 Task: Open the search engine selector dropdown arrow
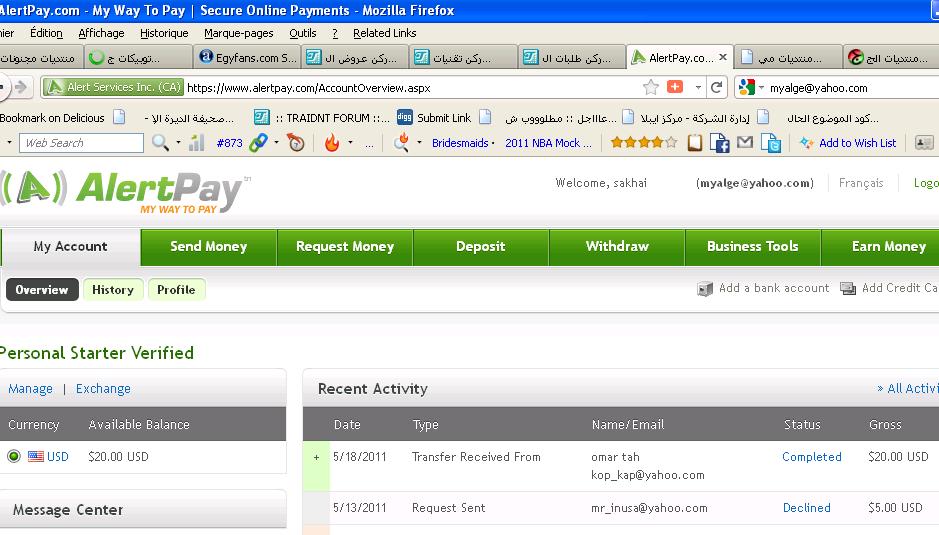[x=761, y=87]
